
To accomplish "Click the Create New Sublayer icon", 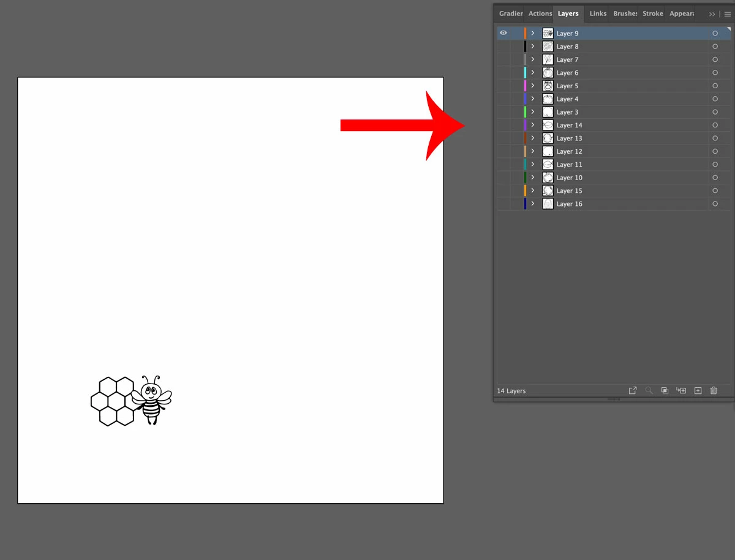I will point(681,391).
